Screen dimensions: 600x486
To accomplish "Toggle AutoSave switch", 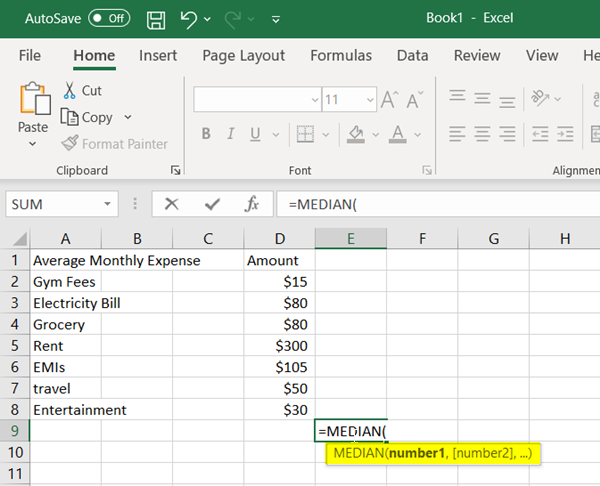I will coord(109,19).
